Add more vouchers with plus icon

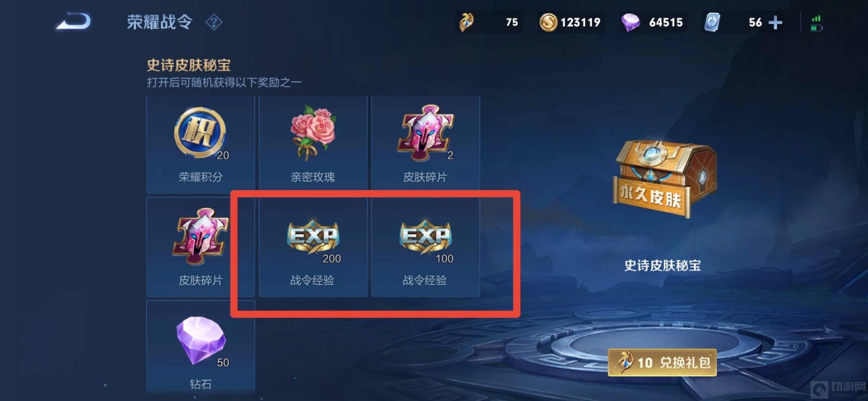(x=775, y=23)
